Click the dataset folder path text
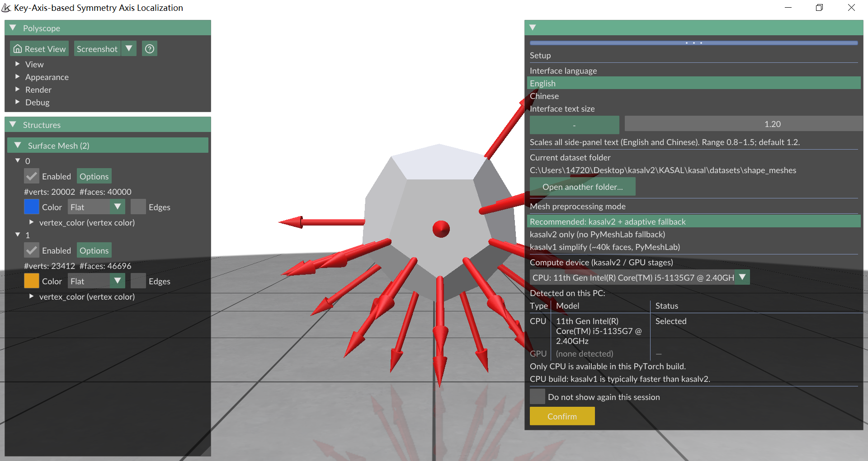Screen dimensions: 868x461 663,170
